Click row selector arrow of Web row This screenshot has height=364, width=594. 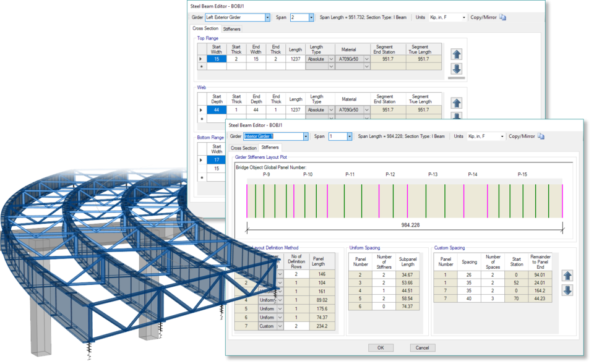[201, 110]
